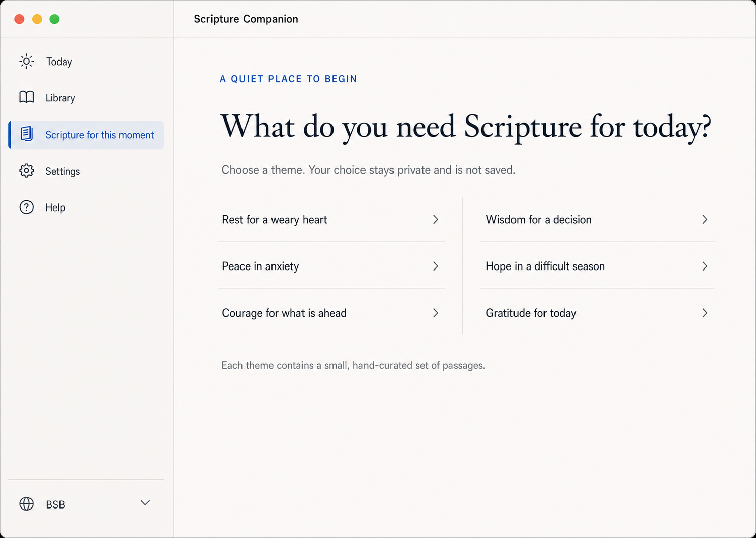Maximize the window with the green button
Image resolution: width=756 pixels, height=538 pixels.
(x=54, y=19)
